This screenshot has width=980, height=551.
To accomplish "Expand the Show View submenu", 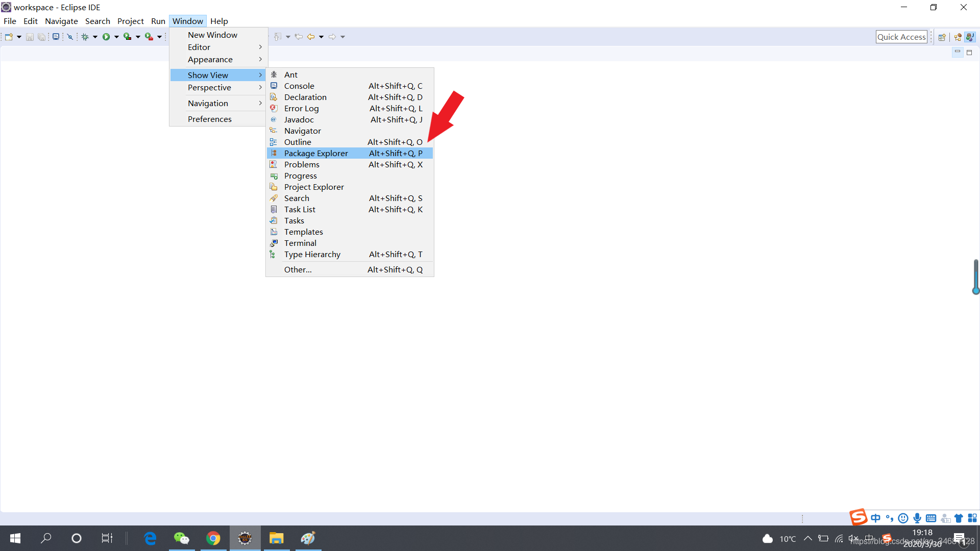I will 218,74.
